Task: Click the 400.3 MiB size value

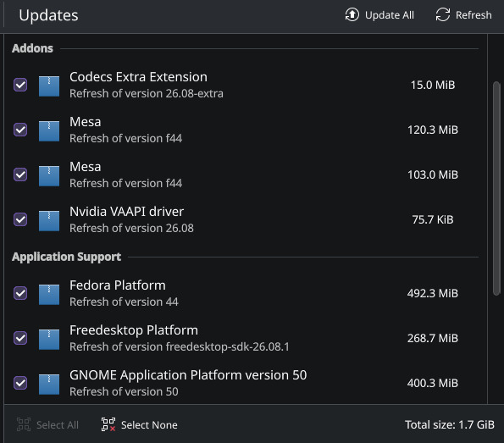Action: [x=433, y=383]
